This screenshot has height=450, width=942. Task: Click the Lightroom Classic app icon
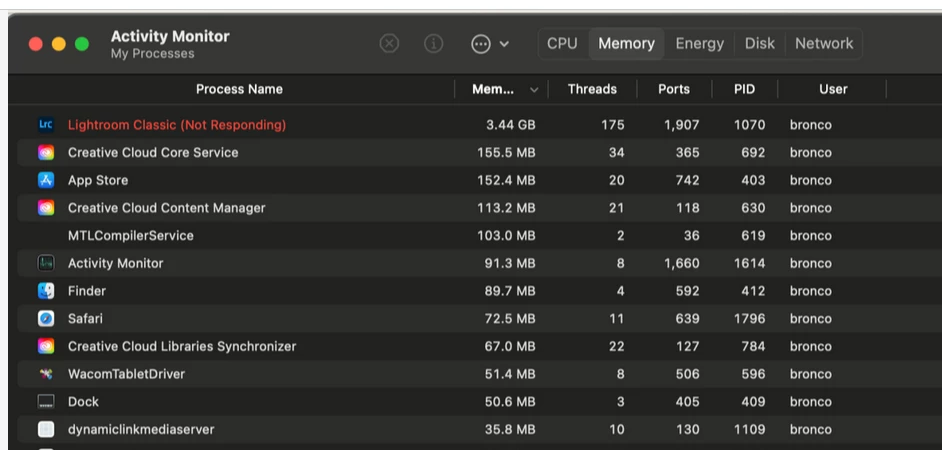click(46, 125)
